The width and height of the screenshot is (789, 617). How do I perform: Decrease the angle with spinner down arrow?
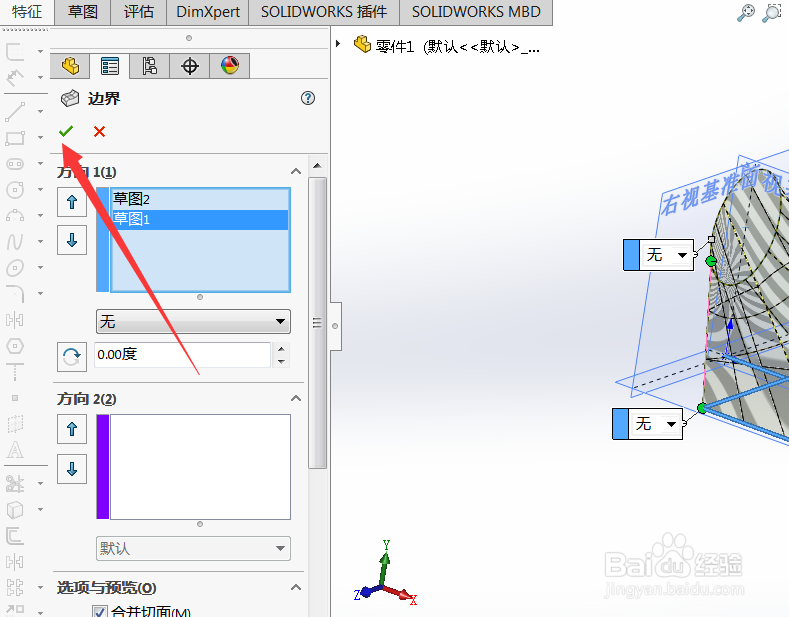tap(281, 361)
